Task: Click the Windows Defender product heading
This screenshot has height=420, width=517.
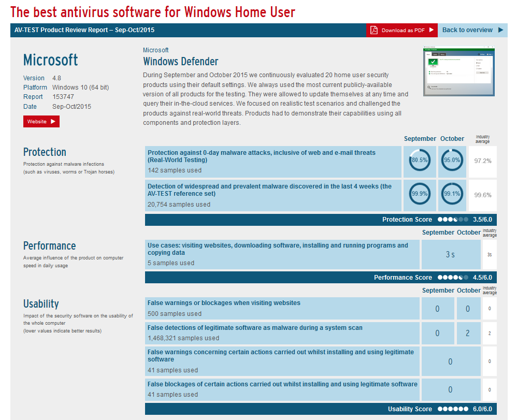Action: tap(181, 62)
